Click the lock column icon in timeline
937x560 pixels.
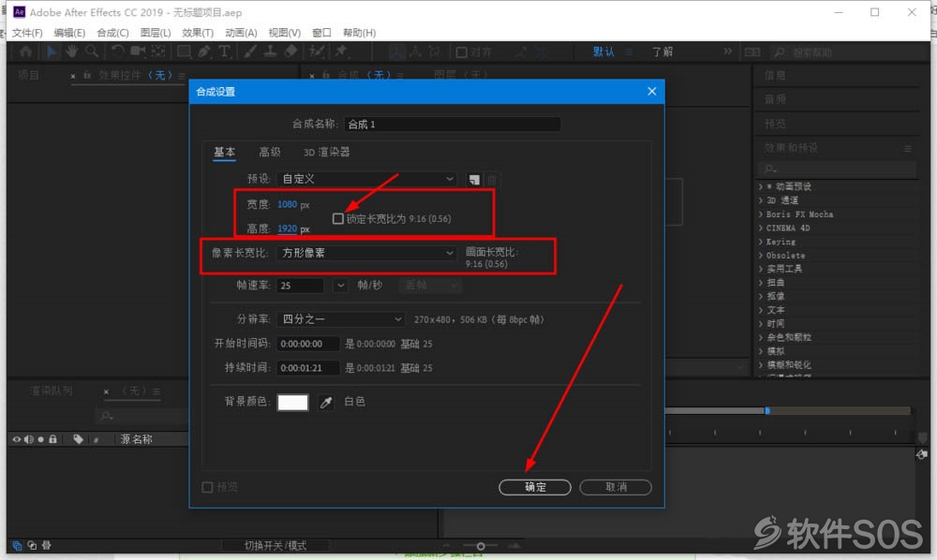point(52,439)
